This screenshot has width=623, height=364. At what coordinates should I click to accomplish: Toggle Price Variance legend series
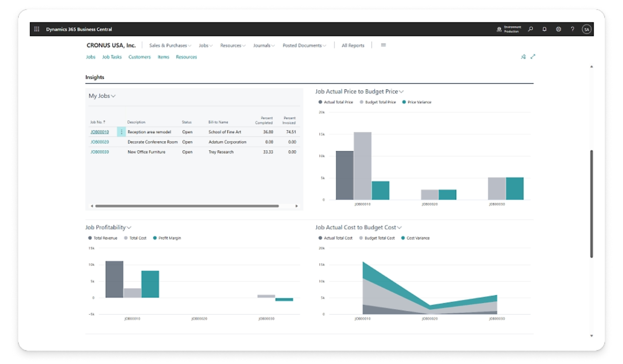click(416, 102)
